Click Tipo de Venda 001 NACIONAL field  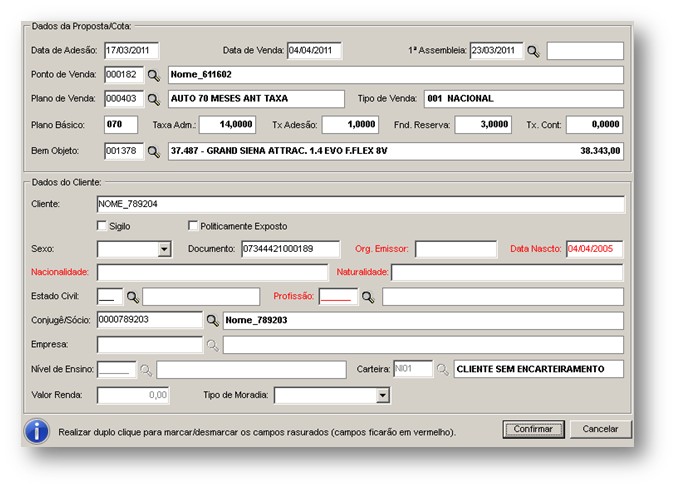point(524,99)
